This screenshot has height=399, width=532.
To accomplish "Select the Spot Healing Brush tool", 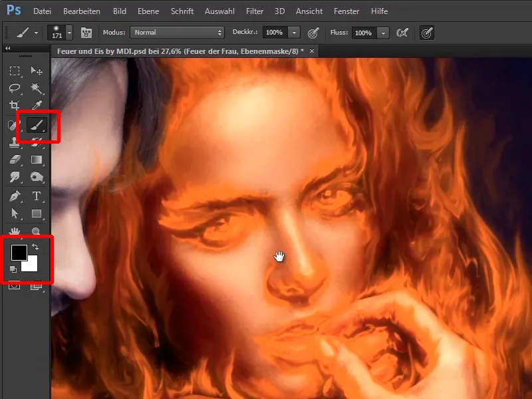I will coord(13,125).
